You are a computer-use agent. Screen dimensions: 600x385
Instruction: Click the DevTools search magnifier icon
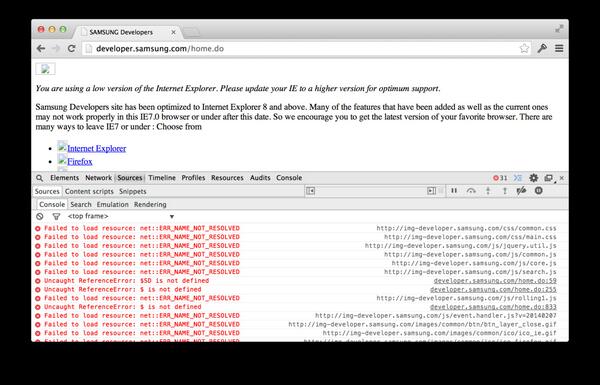click(39, 178)
